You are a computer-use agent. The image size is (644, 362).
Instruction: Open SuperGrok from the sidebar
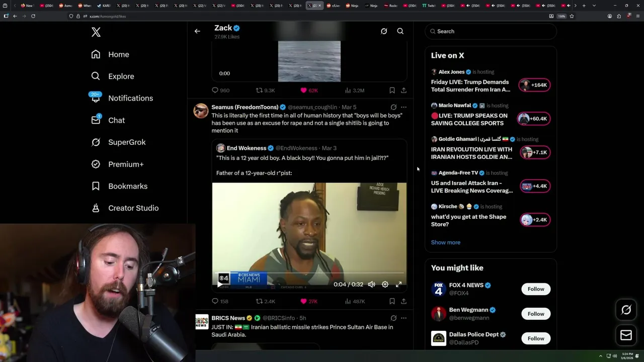click(x=118, y=142)
